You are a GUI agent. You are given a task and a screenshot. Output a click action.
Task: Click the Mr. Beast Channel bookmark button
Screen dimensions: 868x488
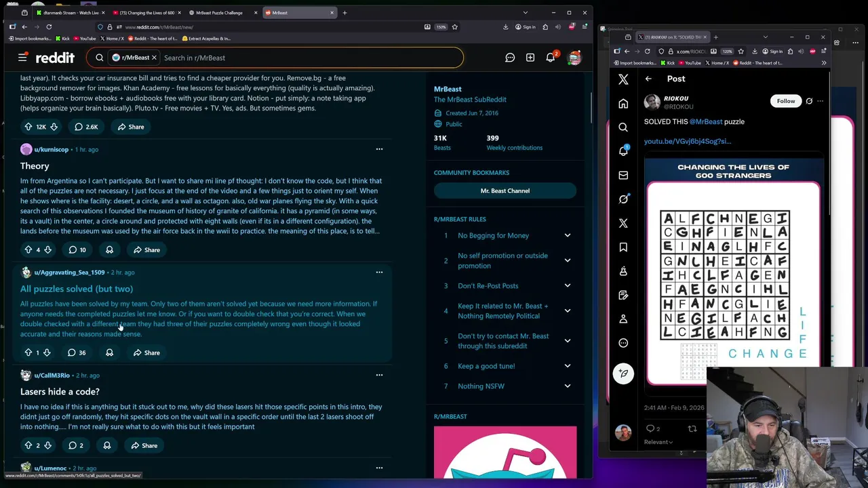click(x=505, y=190)
